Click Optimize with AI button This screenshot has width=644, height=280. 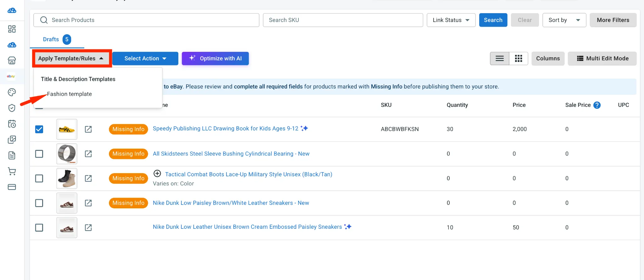pyautogui.click(x=215, y=58)
